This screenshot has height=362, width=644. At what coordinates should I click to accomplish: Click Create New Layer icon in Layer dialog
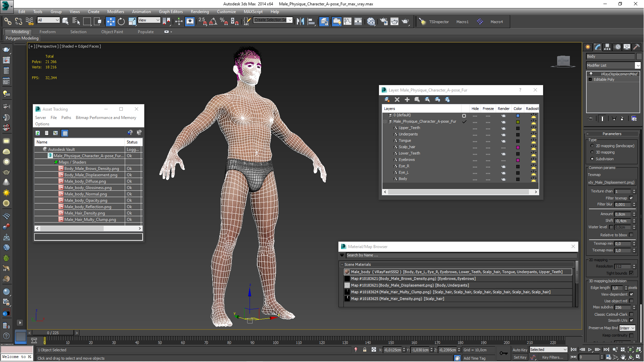click(x=387, y=100)
